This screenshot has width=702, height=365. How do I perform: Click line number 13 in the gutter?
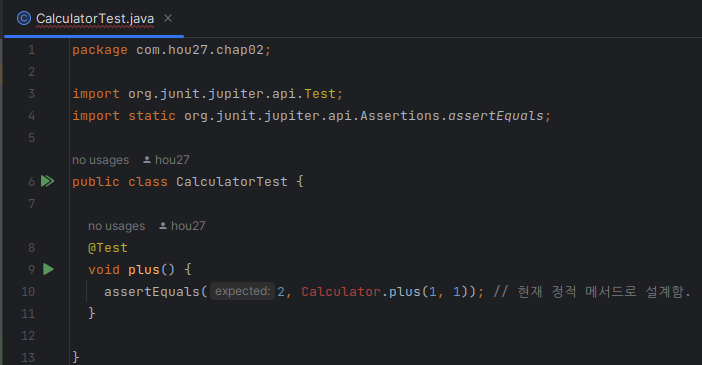[28, 357]
